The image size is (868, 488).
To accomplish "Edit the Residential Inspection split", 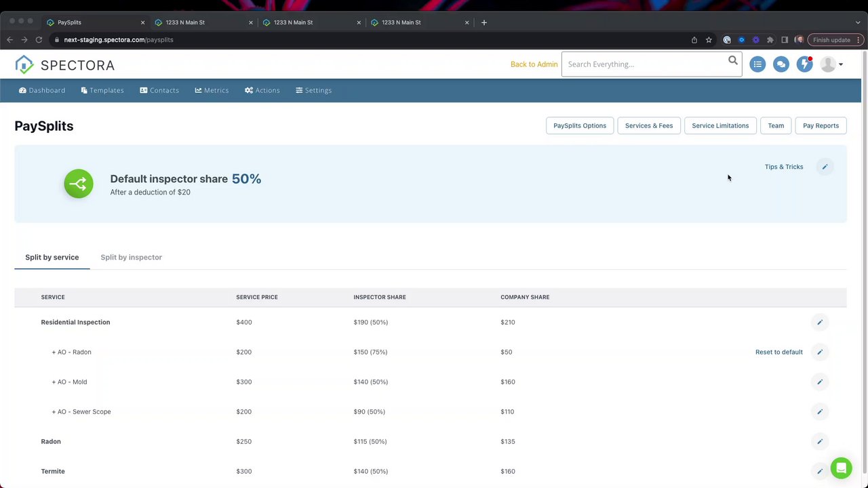I will coord(820,323).
